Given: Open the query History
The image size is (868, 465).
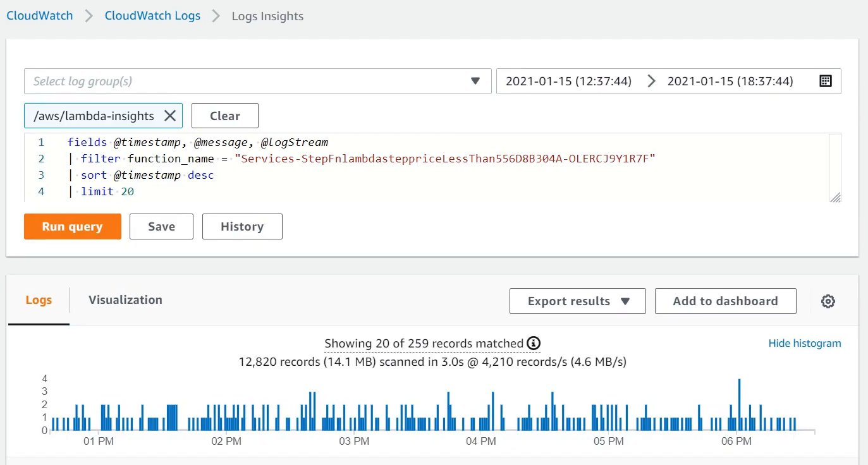Looking at the screenshot, I should pyautogui.click(x=242, y=226).
